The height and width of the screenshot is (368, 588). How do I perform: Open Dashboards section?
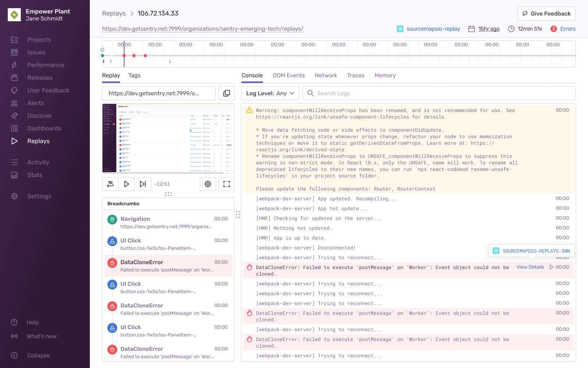click(44, 128)
